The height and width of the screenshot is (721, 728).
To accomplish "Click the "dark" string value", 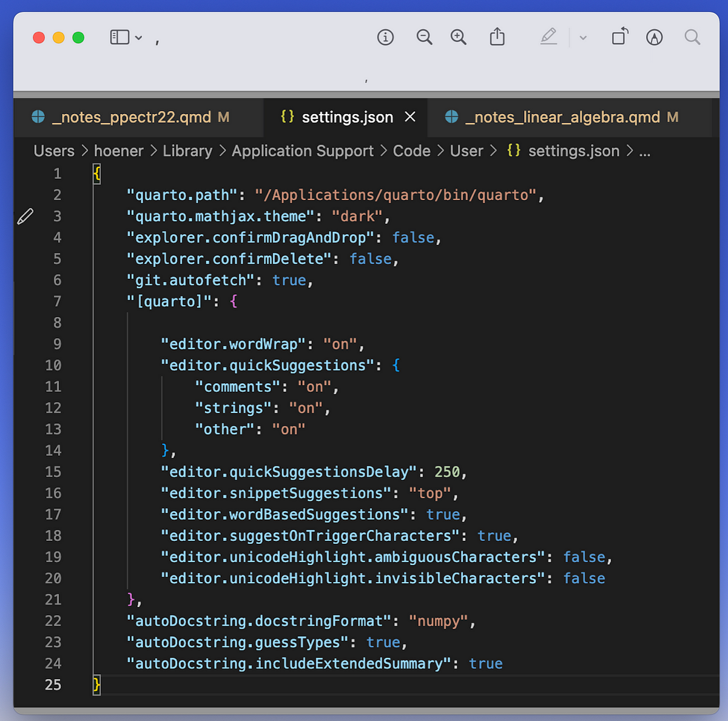I will pos(357,216).
